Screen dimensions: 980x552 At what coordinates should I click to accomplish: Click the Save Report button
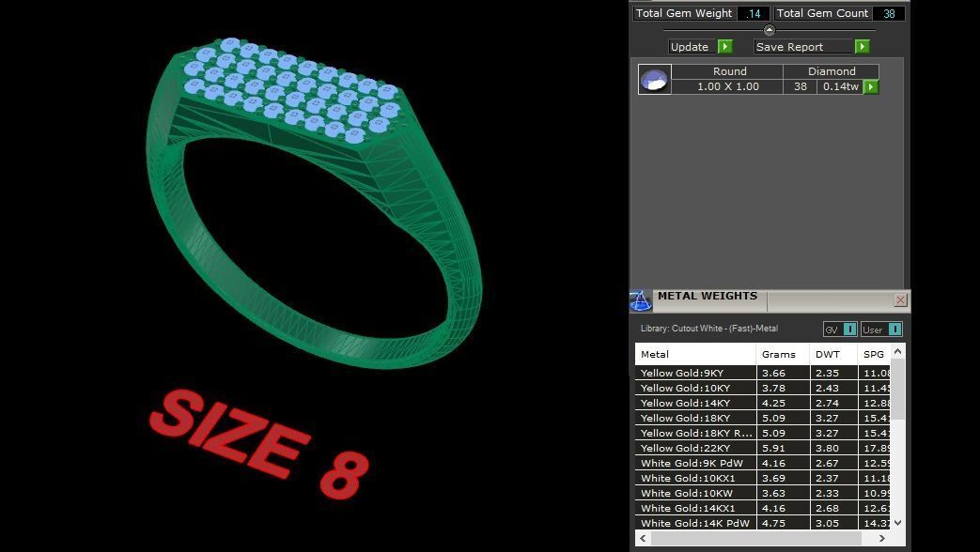tap(803, 47)
